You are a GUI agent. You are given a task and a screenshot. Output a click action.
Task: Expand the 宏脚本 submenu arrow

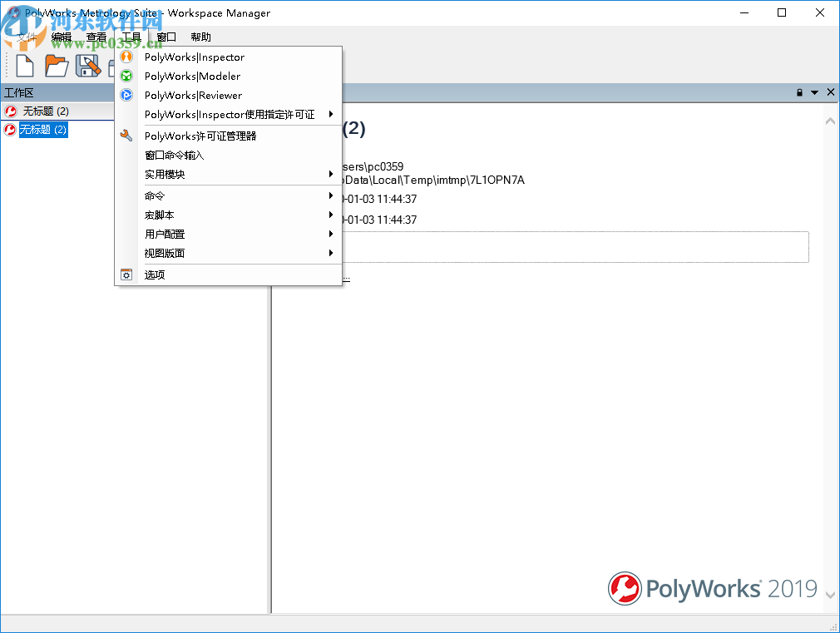pos(332,215)
